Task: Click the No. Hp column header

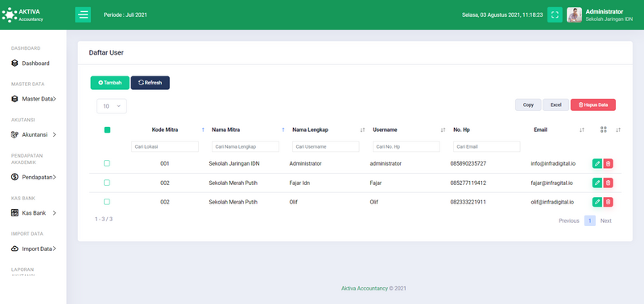Action: click(461, 130)
